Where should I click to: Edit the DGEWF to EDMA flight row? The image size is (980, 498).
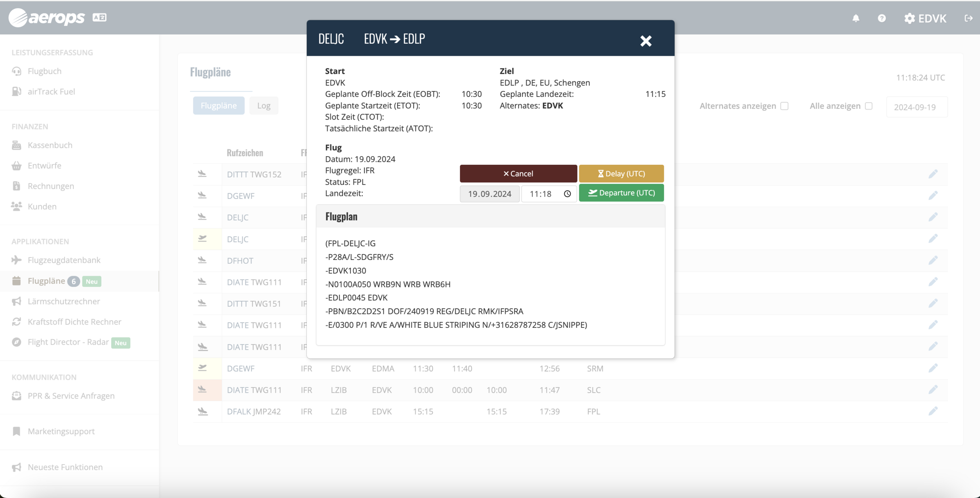[x=933, y=368]
